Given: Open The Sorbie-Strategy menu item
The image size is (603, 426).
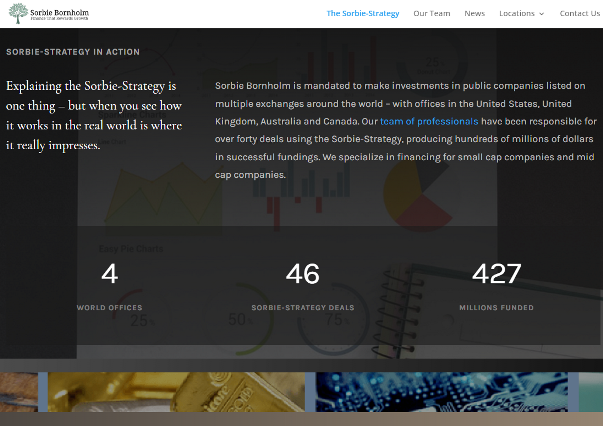Looking at the screenshot, I should (363, 13).
